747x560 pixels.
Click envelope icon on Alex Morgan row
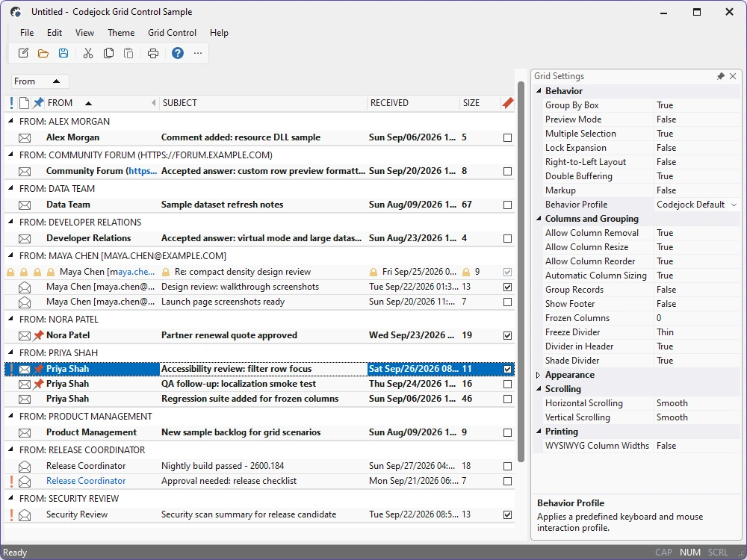25,138
